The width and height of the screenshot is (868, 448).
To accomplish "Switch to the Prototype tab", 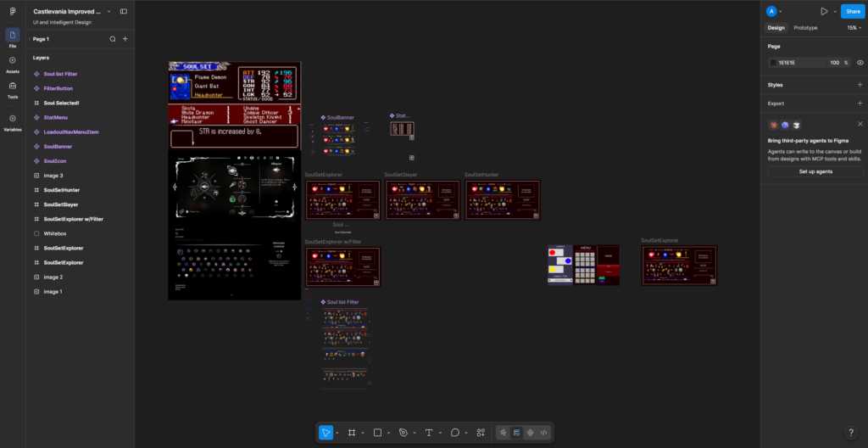I will pos(805,28).
